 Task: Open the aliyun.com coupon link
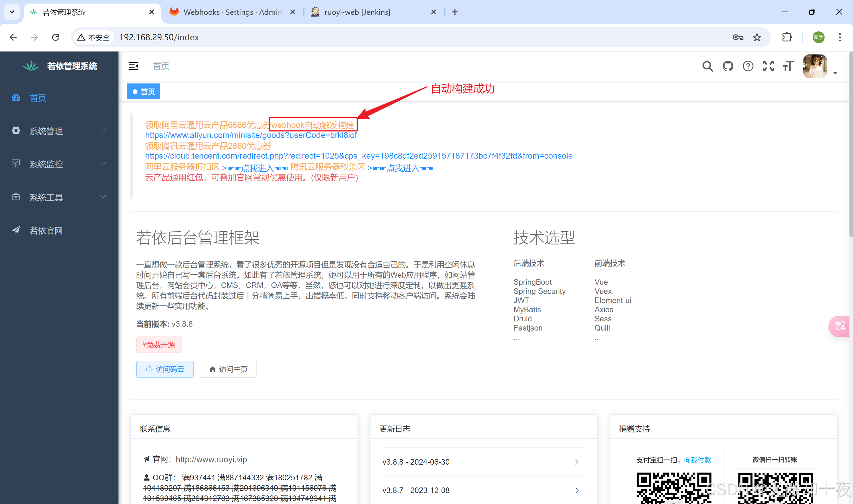point(251,135)
